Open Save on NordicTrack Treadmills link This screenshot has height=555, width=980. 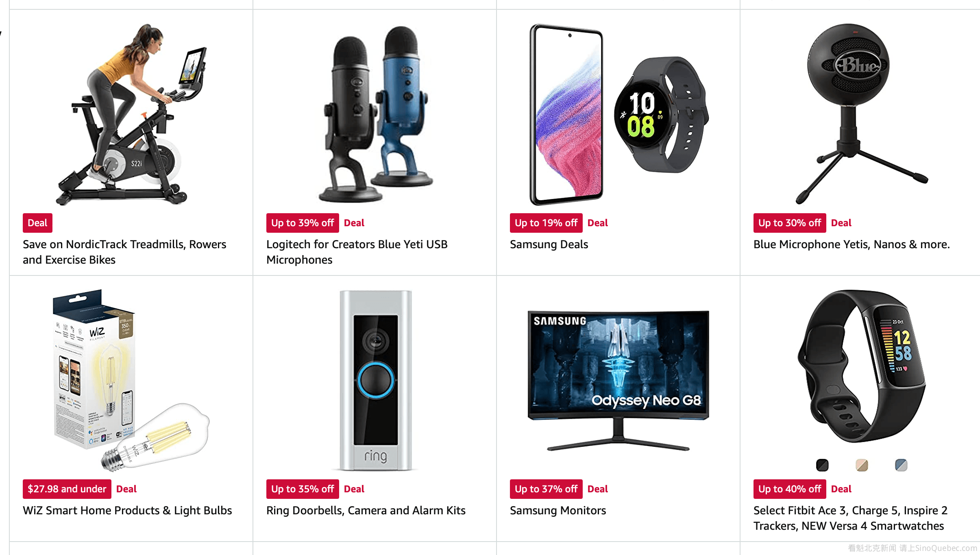124,252
